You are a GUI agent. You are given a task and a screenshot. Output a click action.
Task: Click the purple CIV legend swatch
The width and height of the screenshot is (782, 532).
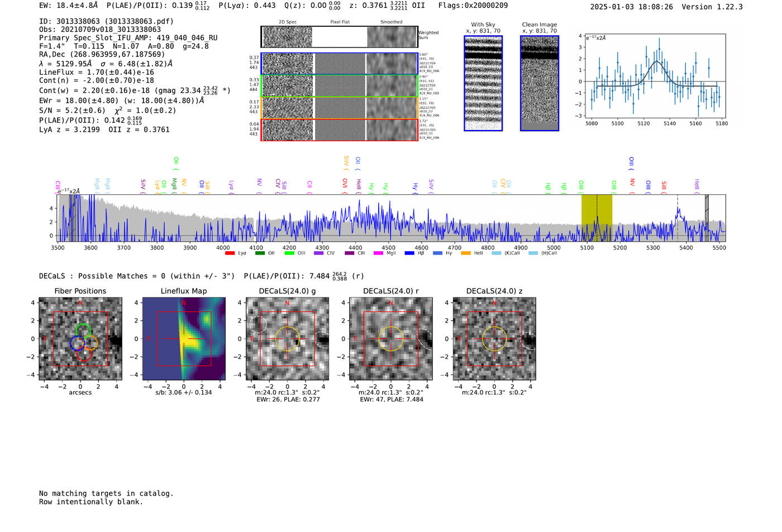point(319,253)
